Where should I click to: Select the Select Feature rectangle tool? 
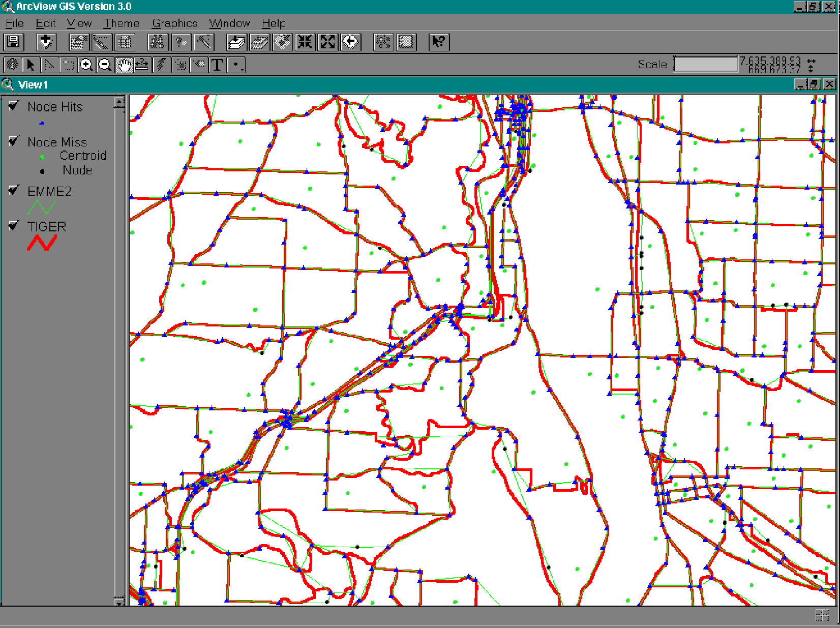click(68, 65)
